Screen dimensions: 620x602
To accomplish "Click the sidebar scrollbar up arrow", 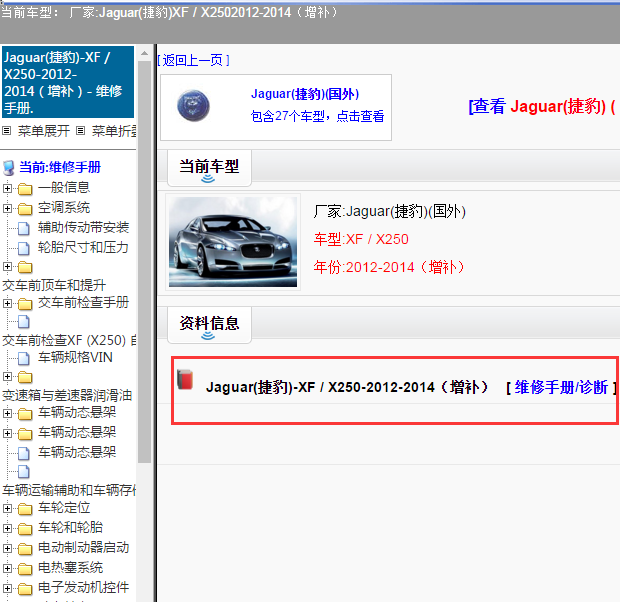I will click(x=144, y=53).
